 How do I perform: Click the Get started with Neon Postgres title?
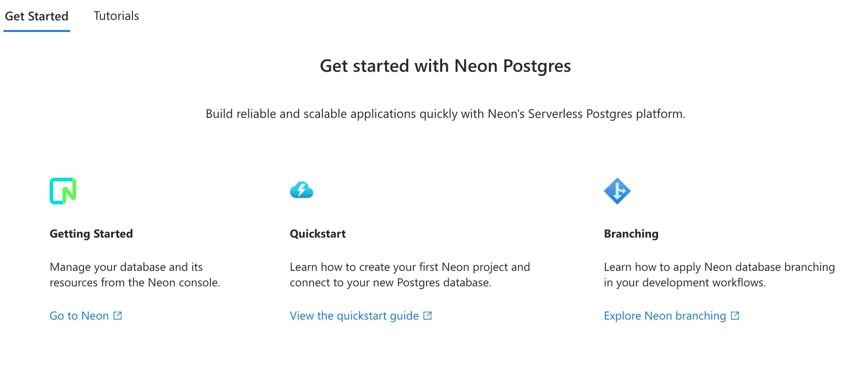(445, 66)
